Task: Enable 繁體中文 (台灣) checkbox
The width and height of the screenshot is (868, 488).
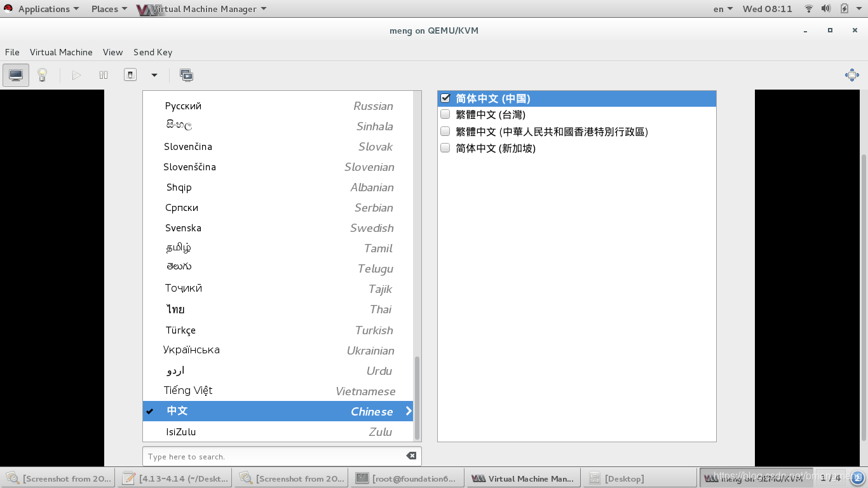Action: (x=445, y=114)
